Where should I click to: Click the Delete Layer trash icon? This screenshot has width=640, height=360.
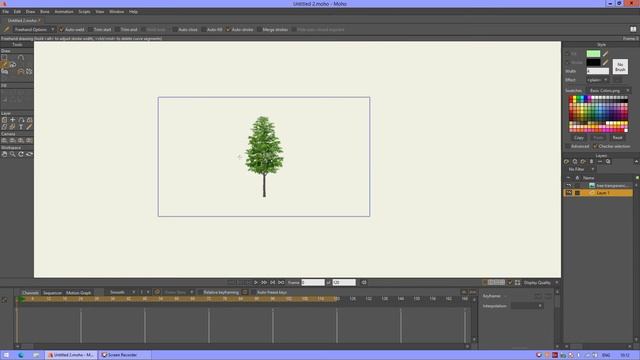click(x=591, y=162)
